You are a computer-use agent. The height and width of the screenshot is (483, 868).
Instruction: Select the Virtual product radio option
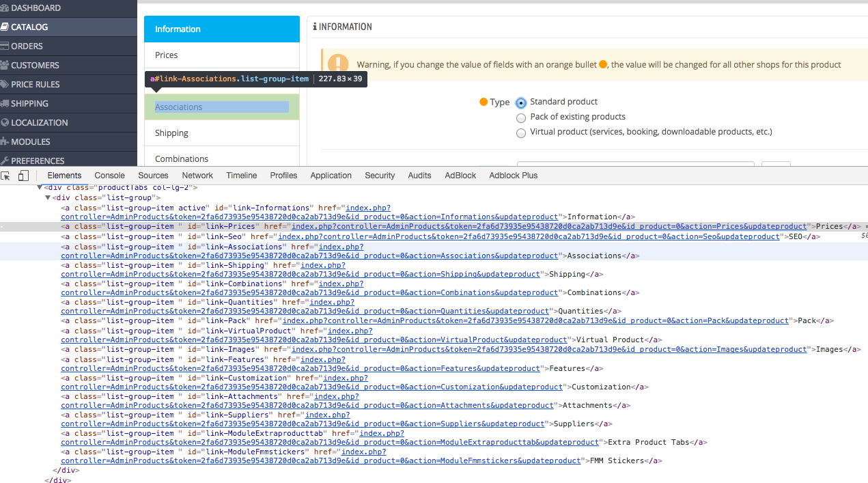point(521,133)
